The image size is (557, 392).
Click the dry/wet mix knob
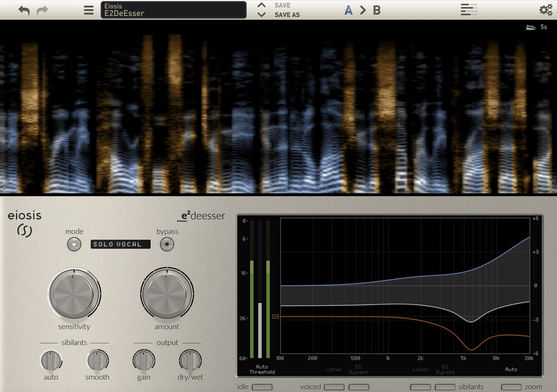pos(190,360)
